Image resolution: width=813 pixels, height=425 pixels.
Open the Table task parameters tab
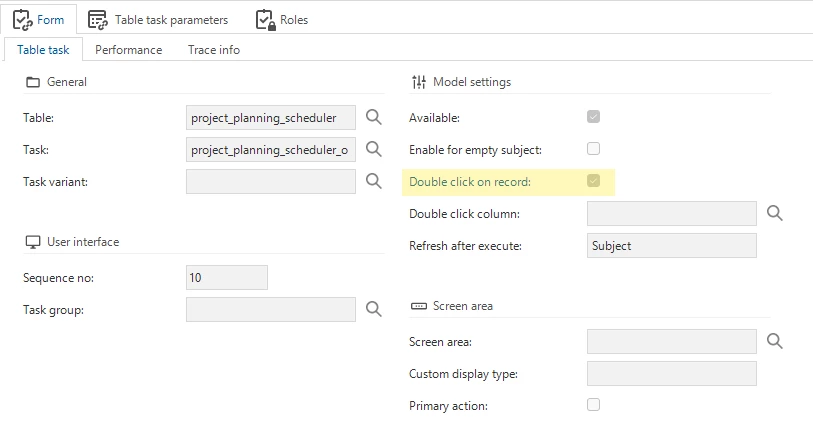158,20
